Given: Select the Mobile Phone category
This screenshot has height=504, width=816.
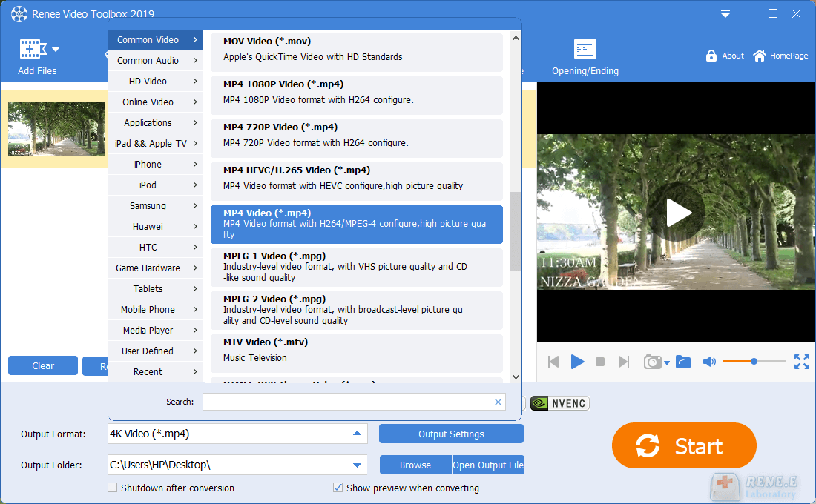Looking at the screenshot, I should click(x=156, y=310).
